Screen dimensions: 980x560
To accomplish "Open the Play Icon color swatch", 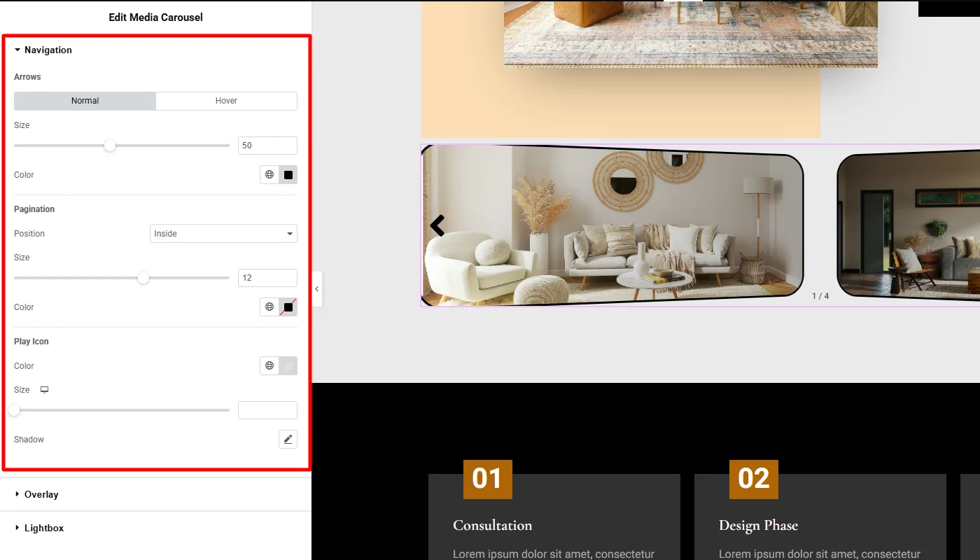I will coord(288,366).
